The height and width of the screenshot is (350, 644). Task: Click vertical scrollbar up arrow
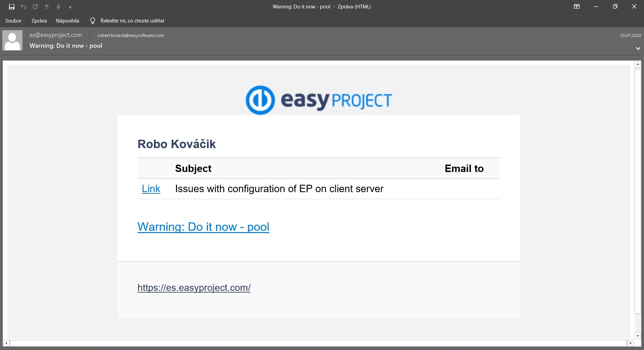tap(638, 64)
